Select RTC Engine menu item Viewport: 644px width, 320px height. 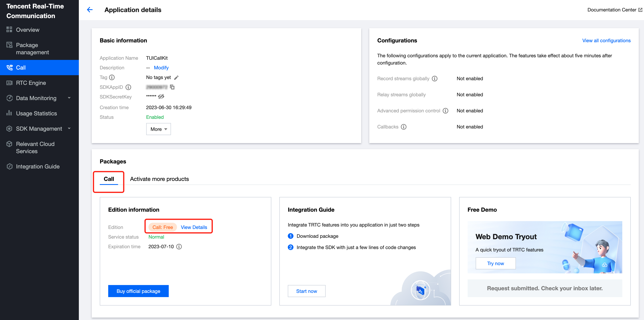pyautogui.click(x=39, y=83)
